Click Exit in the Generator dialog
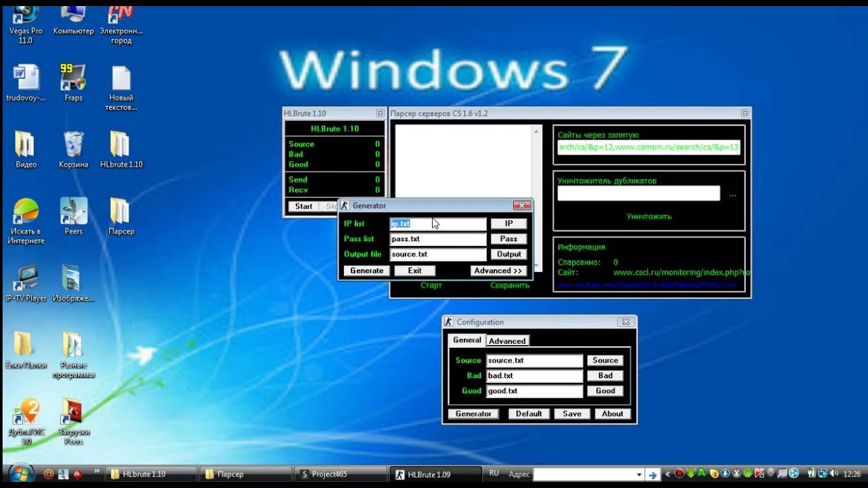Viewport: 868px width, 488px height. [x=414, y=270]
